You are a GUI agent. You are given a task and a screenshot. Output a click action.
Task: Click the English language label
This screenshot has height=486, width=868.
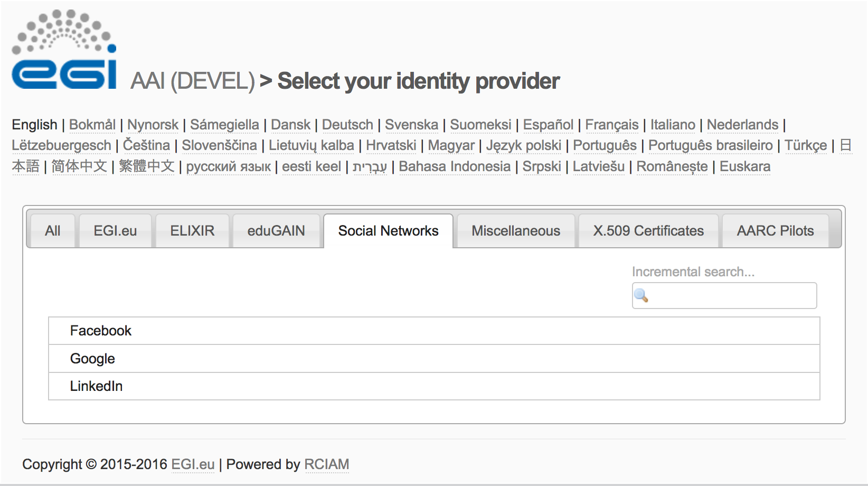(34, 125)
